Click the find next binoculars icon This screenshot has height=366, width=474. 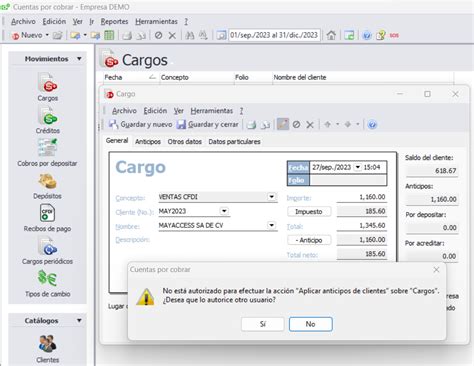pos(203,35)
